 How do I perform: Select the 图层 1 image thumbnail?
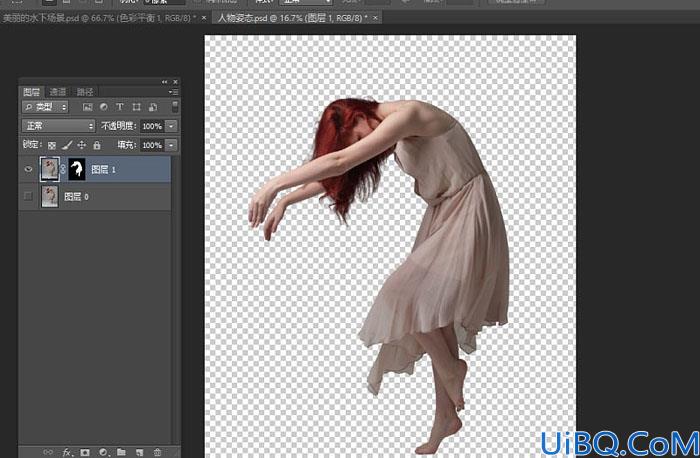pos(50,169)
